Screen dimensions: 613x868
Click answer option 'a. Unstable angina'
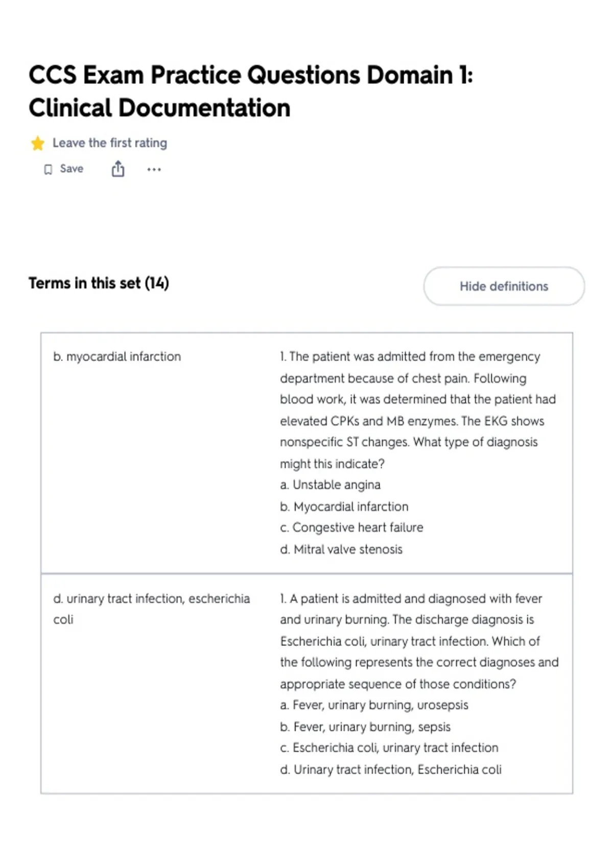pos(330,485)
